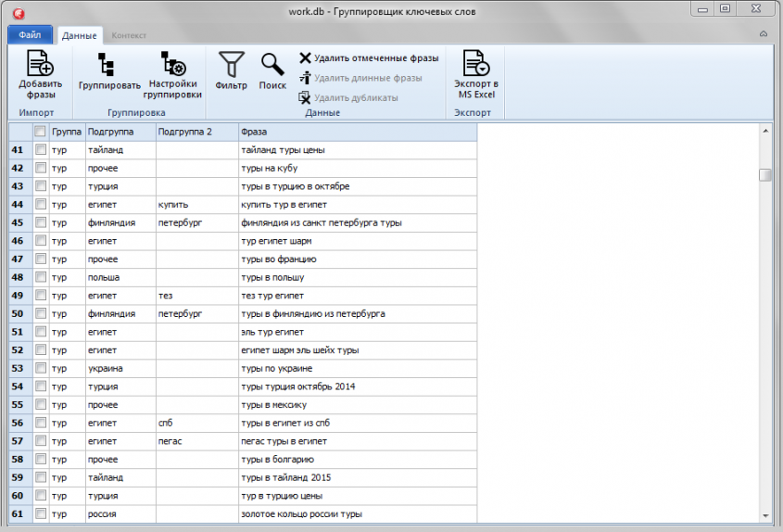Select the Данные ribbon tab
The height and width of the screenshot is (532, 783).
point(80,35)
